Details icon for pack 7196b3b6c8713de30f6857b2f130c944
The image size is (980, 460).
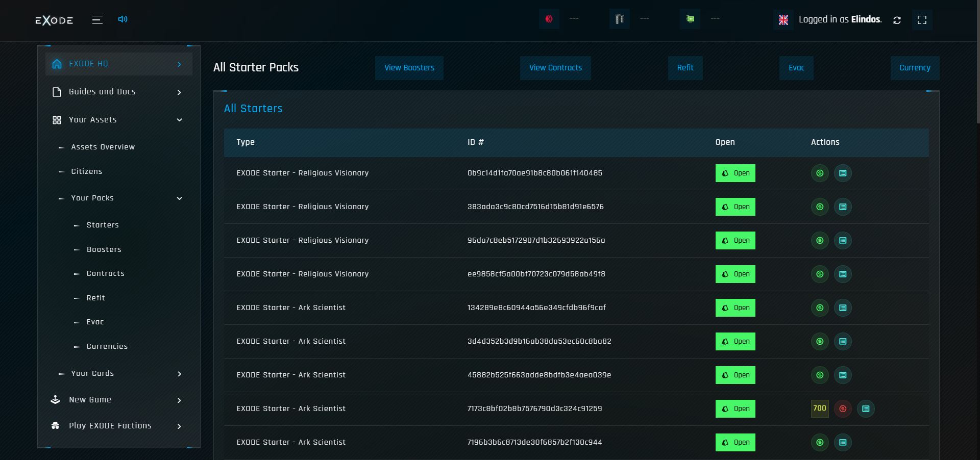point(843,443)
